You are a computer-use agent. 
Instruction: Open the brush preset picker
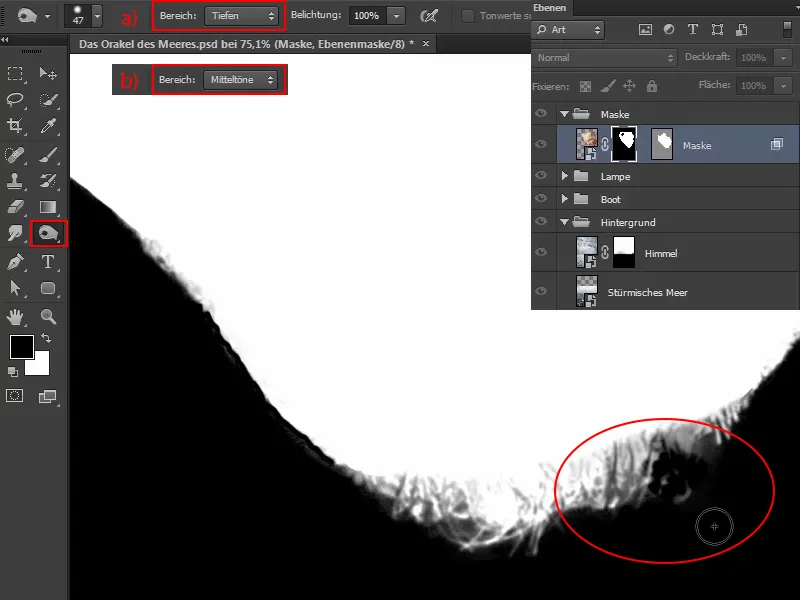tap(97, 16)
